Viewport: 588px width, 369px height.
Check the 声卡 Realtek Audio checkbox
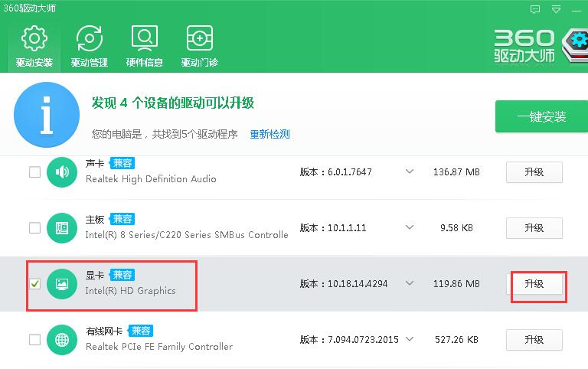coord(35,172)
